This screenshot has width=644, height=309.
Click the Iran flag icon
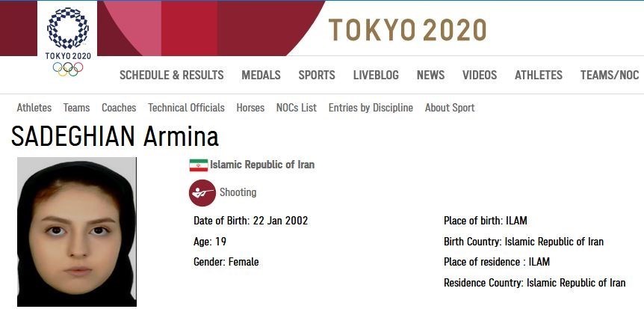[x=198, y=165]
